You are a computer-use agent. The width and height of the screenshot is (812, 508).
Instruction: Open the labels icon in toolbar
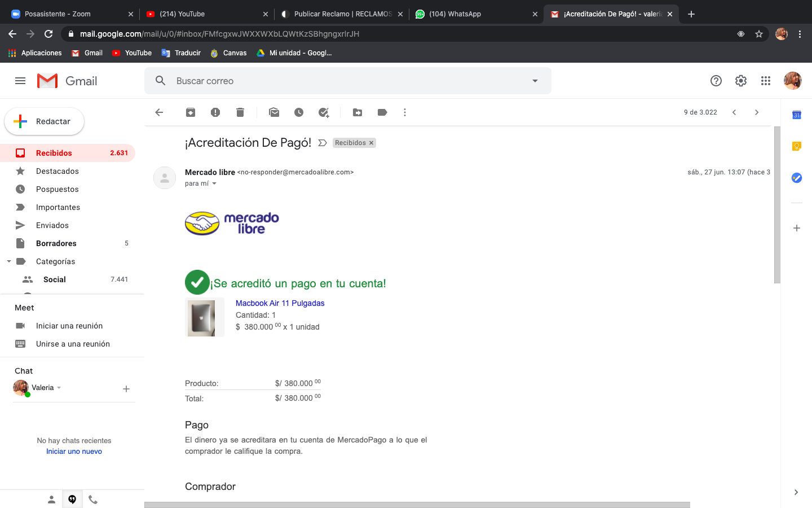[x=382, y=112]
